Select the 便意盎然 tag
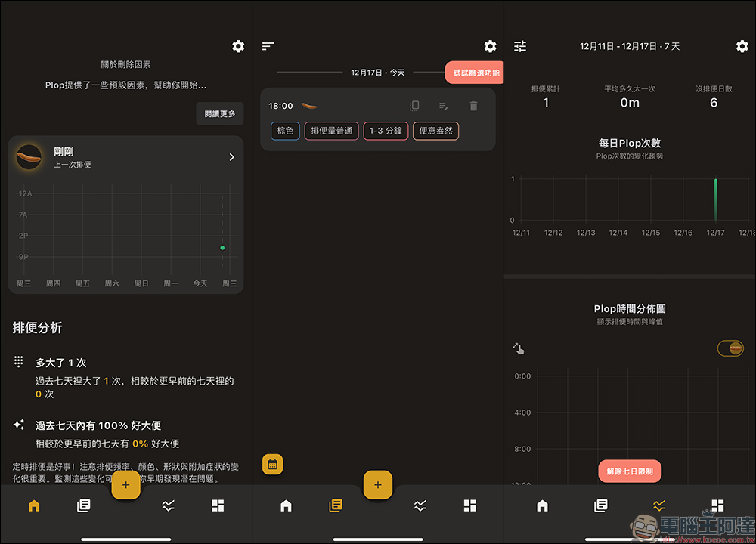This screenshot has width=756, height=544. 436,131
